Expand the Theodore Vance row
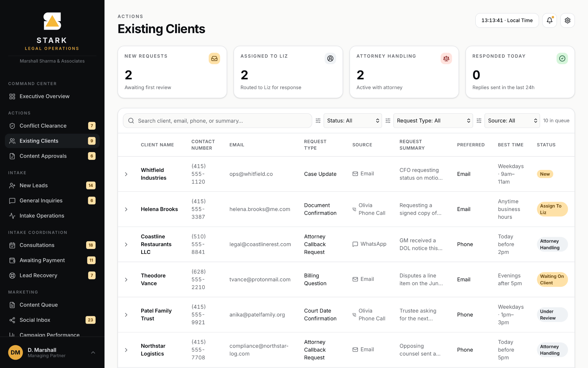Image resolution: width=588 pixels, height=368 pixels. 126,280
